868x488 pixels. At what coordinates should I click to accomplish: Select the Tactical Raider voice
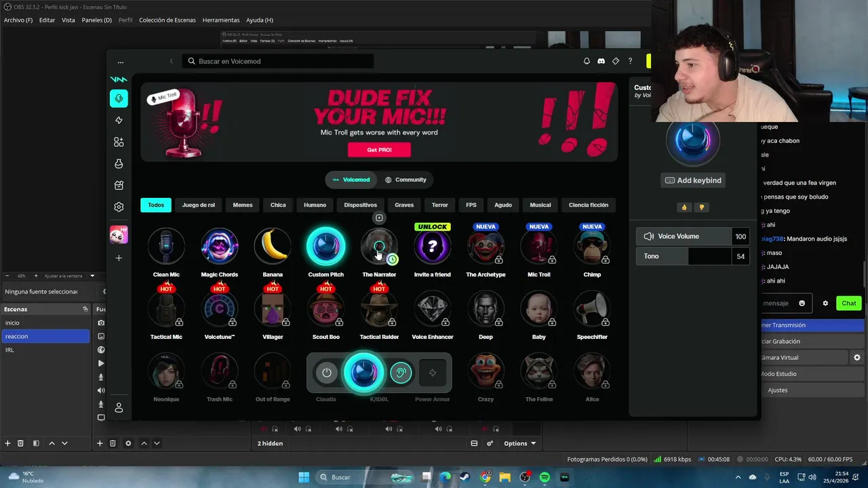379,308
